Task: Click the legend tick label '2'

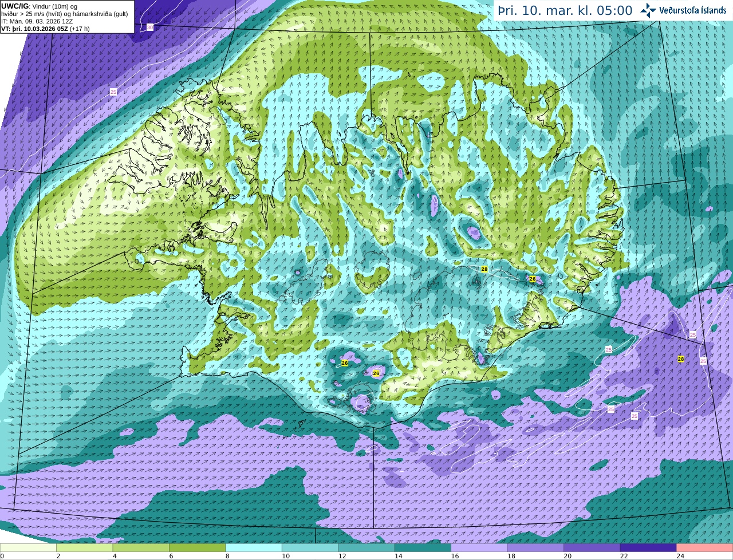Action: click(x=58, y=556)
